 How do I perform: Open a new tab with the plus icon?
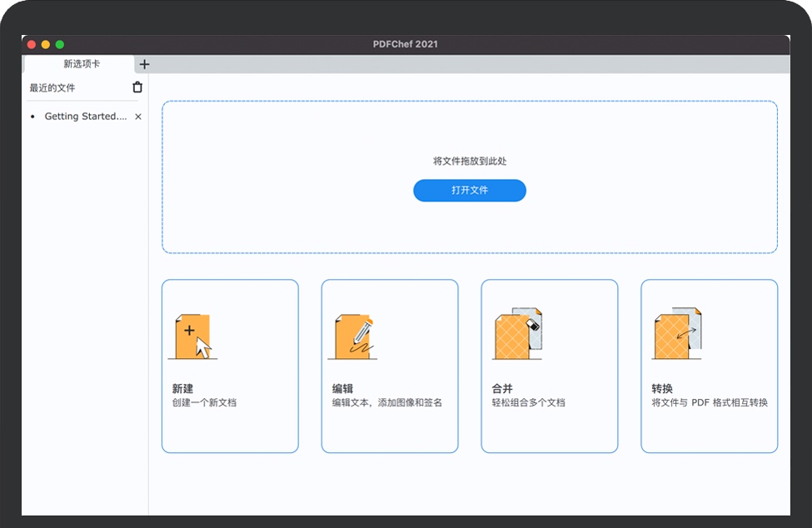tap(145, 64)
